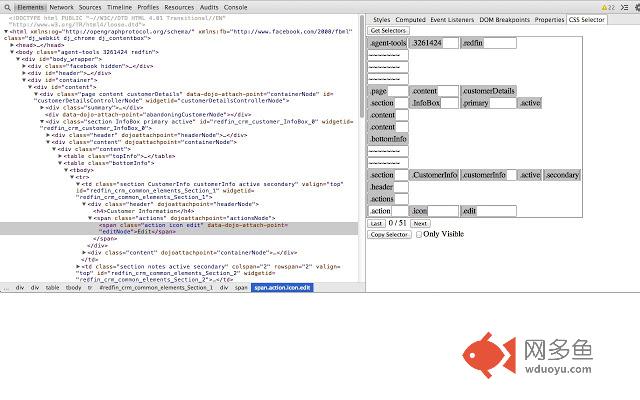Open the Network panel
The image size is (640, 400).
(x=62, y=7)
